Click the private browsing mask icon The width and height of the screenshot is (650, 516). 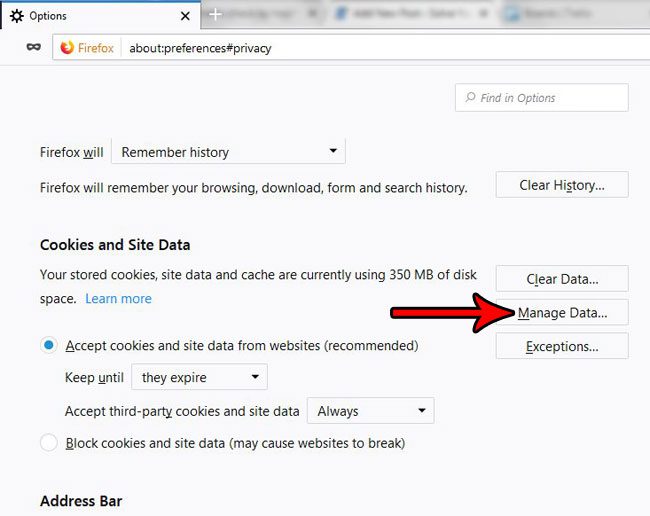34,47
